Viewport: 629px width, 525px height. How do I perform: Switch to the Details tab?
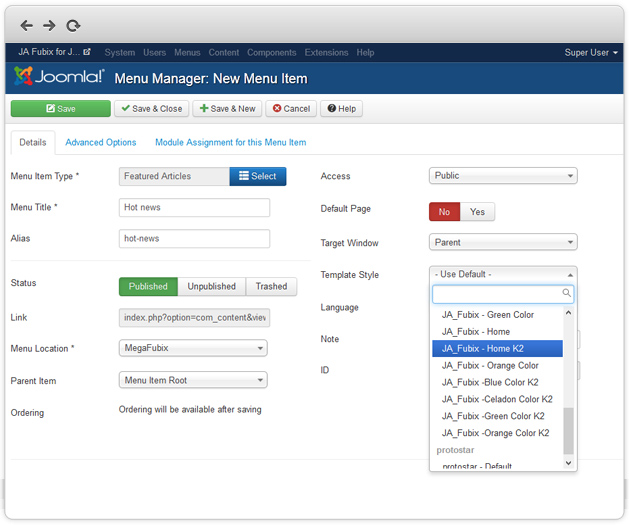click(x=33, y=142)
